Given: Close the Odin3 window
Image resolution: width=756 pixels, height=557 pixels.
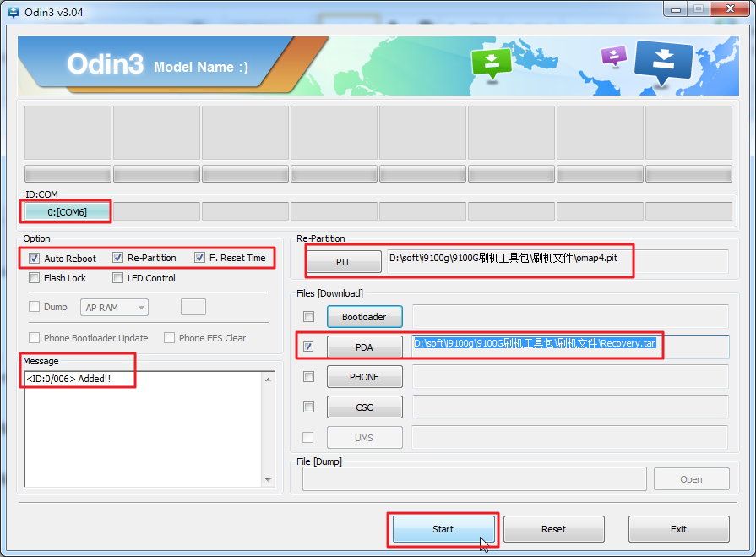Looking at the screenshot, I should tap(730, 9).
